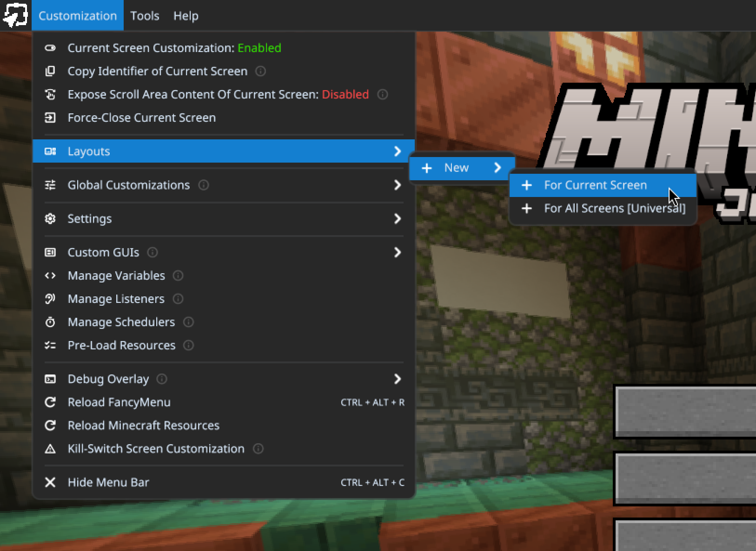Click the Reload Minecraft Resources refresh icon
Image resolution: width=756 pixels, height=551 pixels.
click(50, 426)
